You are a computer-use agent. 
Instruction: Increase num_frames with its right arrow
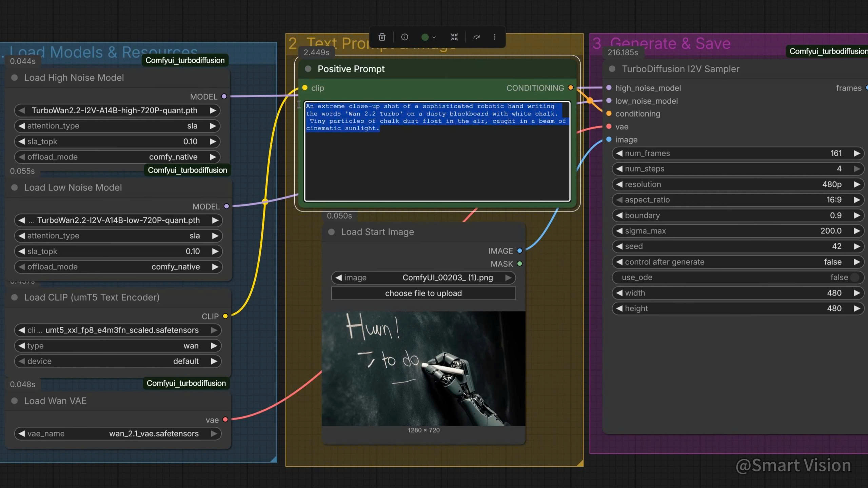pos(857,153)
